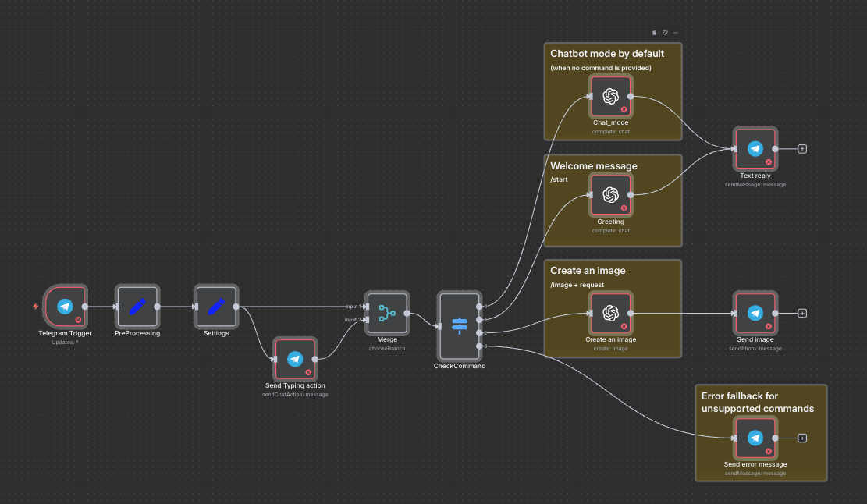Add node after Text reply output
This screenshot has height=504, width=867.
tap(802, 148)
